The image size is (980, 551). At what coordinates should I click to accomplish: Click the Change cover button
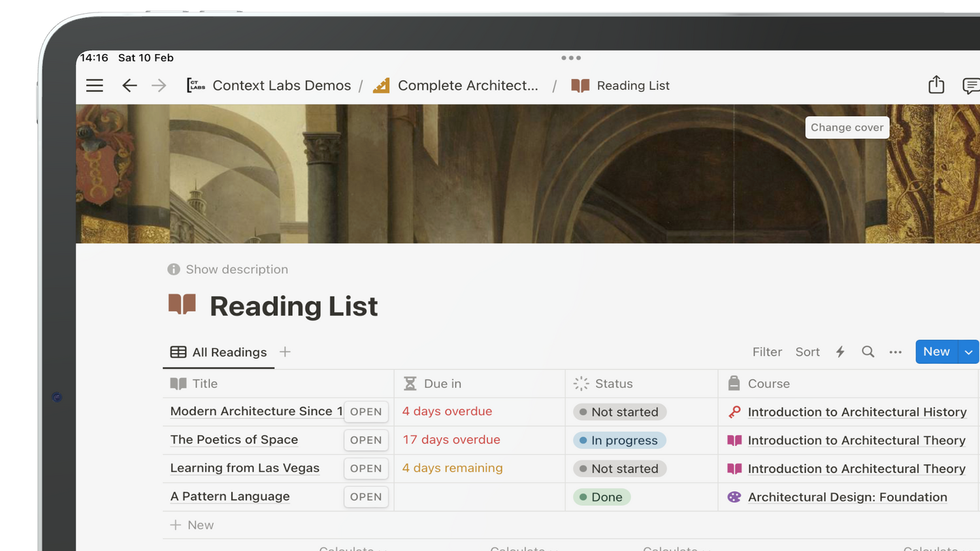pyautogui.click(x=847, y=127)
